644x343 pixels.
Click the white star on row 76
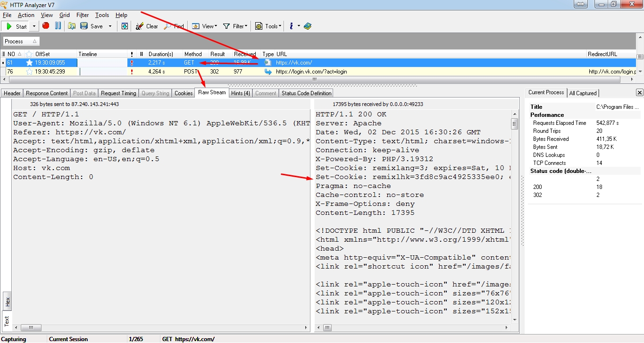29,72
